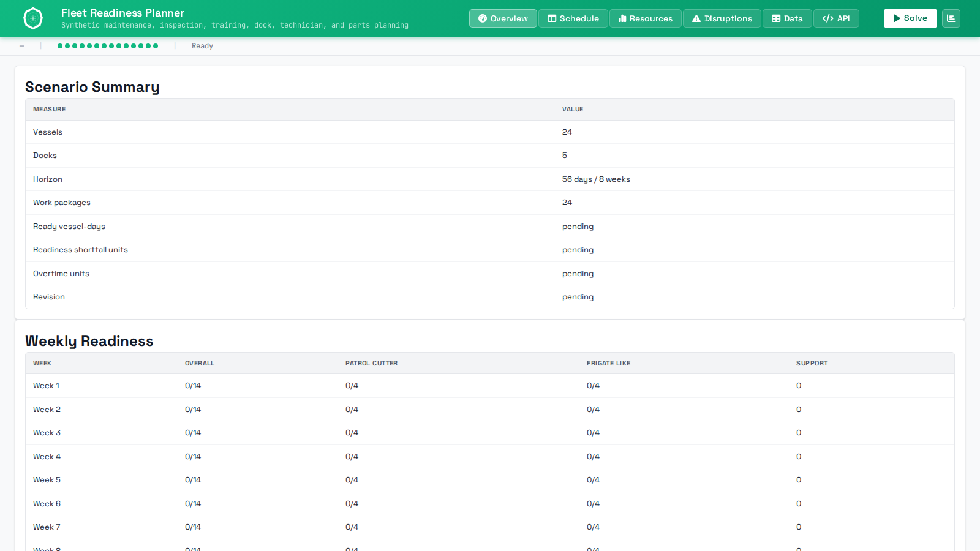The height and width of the screenshot is (551, 980).
Task: Select the Week 3 row label
Action: (x=47, y=433)
